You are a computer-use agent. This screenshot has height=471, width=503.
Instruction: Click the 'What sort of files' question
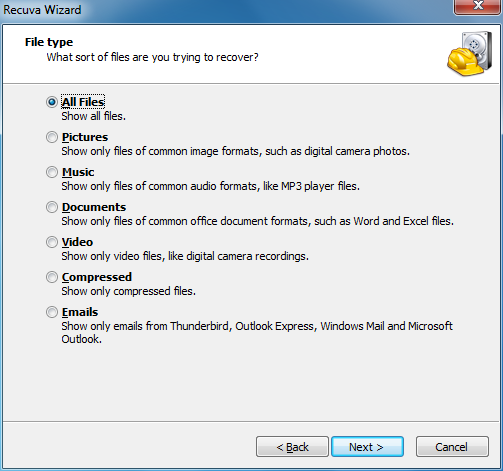(x=152, y=57)
